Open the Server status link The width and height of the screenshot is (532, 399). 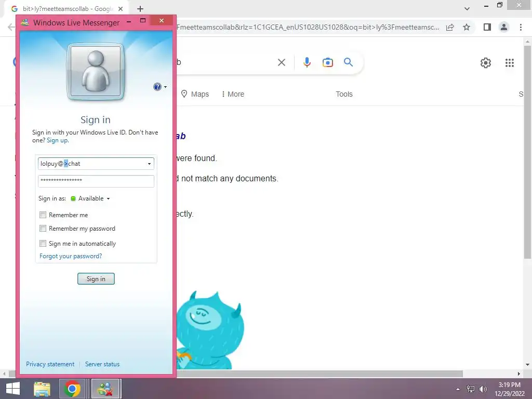click(102, 364)
